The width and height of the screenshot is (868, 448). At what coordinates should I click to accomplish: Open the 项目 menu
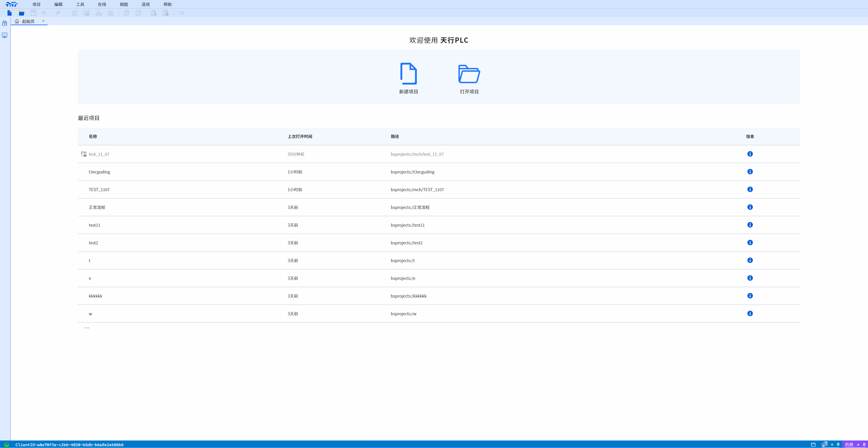(36, 4)
